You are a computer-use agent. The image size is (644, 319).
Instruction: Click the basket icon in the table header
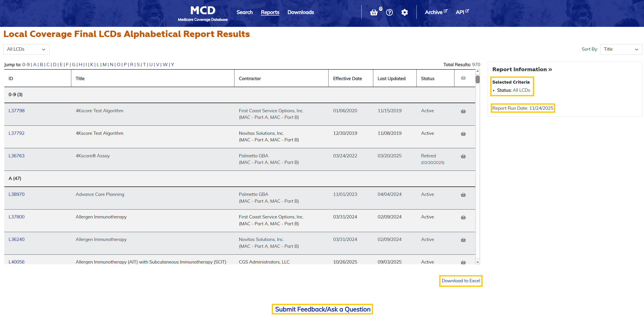coord(463,78)
